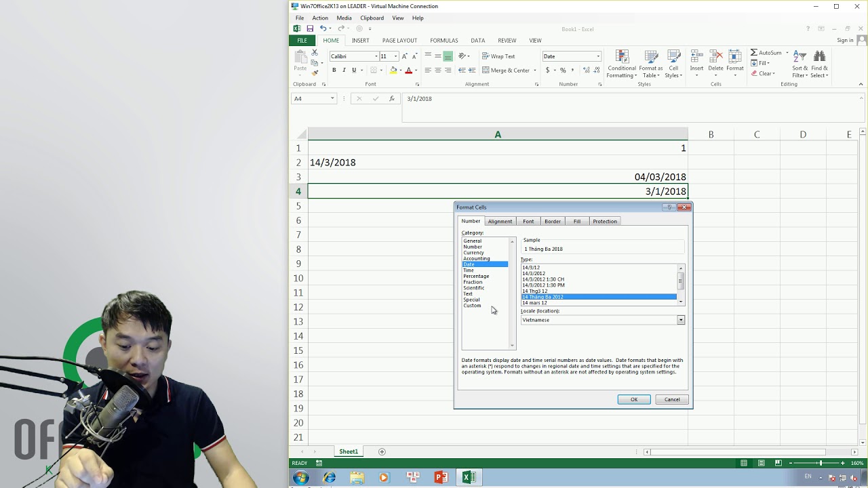Align cell text to the left
The image size is (868, 488).
click(x=428, y=70)
